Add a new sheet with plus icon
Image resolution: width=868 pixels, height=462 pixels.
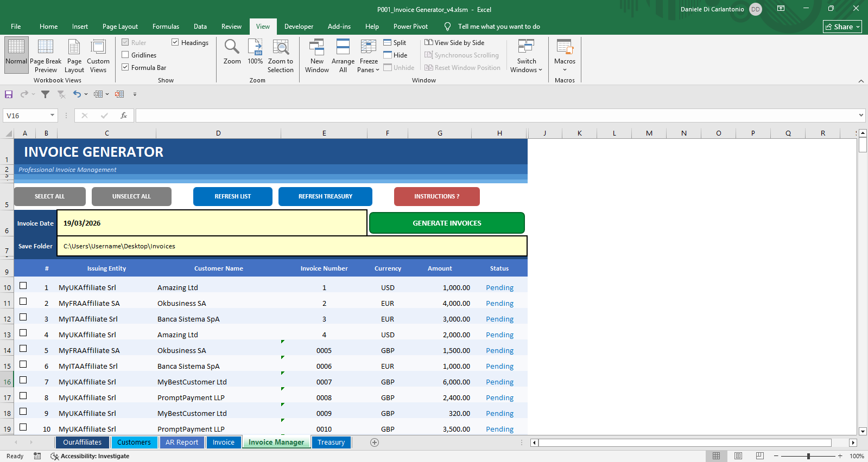click(375, 442)
